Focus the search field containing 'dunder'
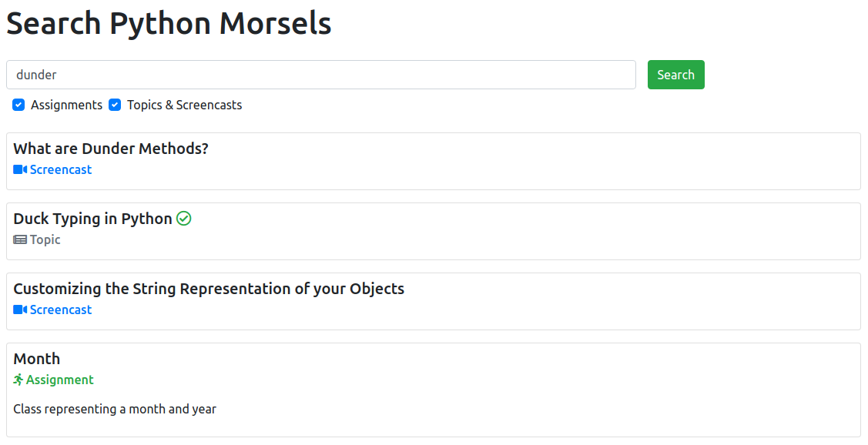 coord(320,75)
